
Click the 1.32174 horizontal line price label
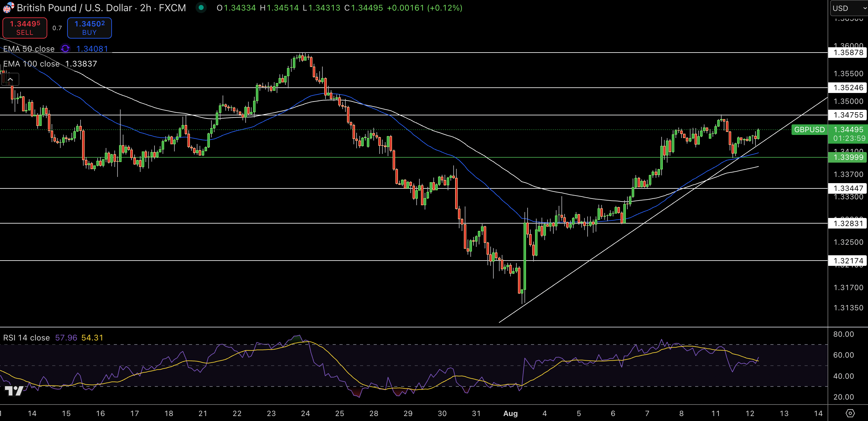[x=848, y=261]
